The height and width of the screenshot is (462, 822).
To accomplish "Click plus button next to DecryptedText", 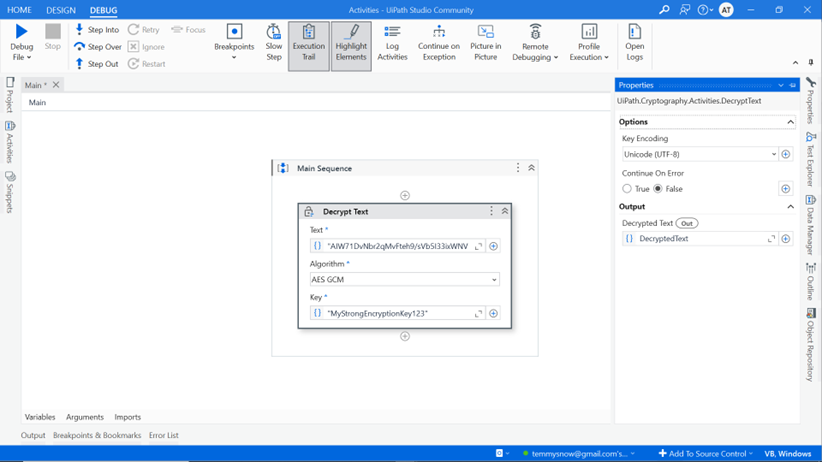I will (x=785, y=239).
